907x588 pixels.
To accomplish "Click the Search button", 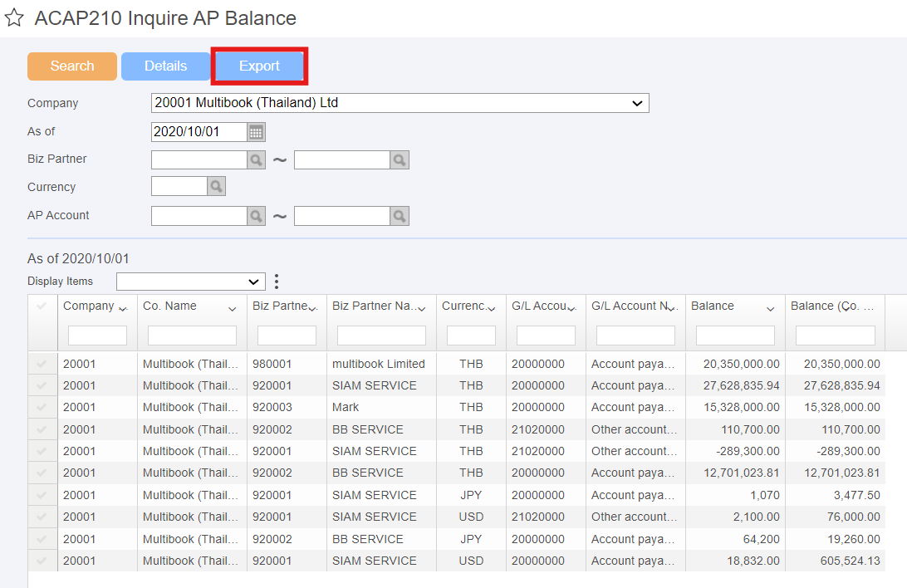I will coord(72,66).
